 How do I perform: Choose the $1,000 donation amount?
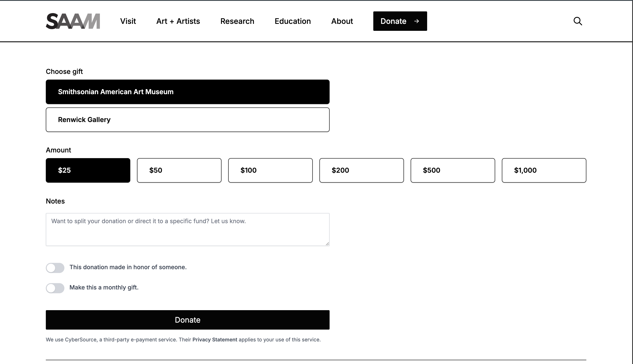544,170
